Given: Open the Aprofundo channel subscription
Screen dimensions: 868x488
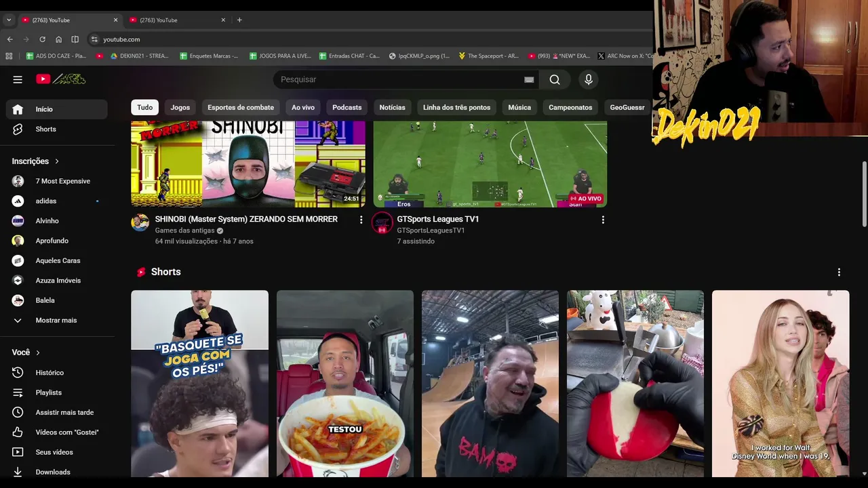Looking at the screenshot, I should pyautogui.click(x=57, y=241).
